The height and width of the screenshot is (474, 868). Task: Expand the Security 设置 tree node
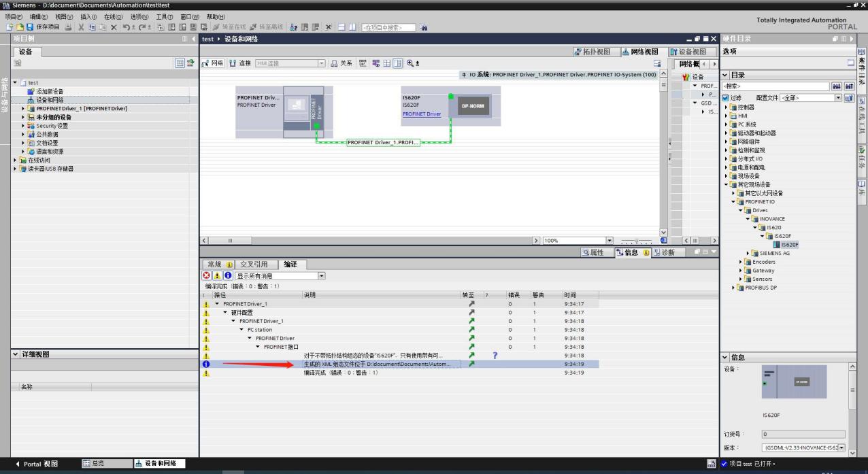point(23,126)
